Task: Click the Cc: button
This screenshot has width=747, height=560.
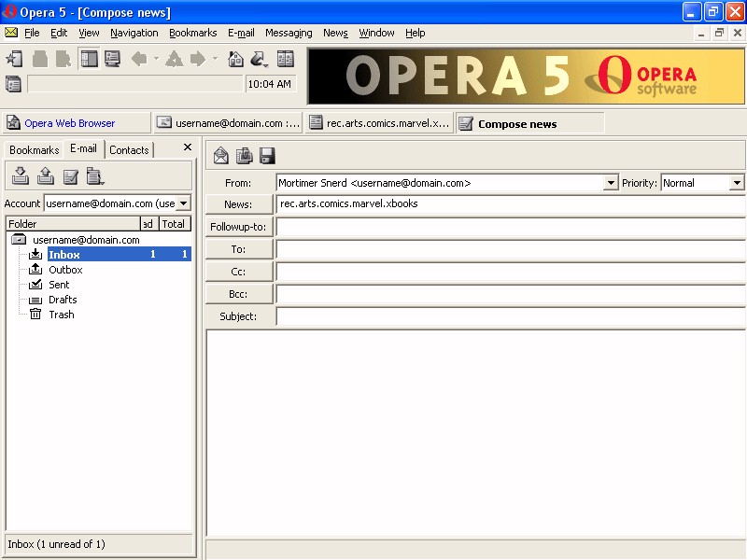Action: (x=239, y=272)
